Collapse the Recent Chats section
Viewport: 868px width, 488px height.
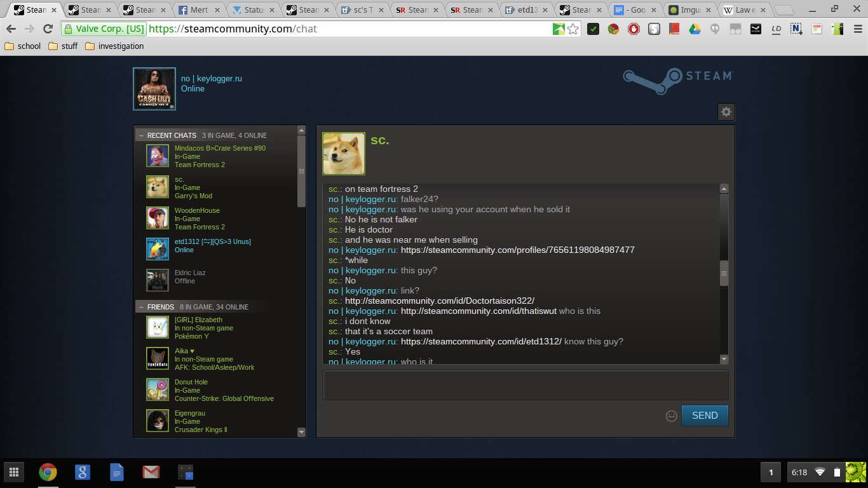tap(141, 135)
